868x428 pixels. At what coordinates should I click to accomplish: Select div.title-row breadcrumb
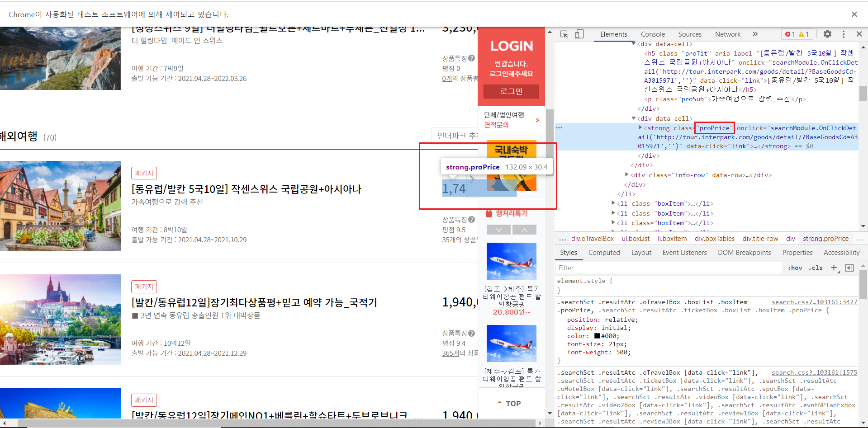[760, 239]
